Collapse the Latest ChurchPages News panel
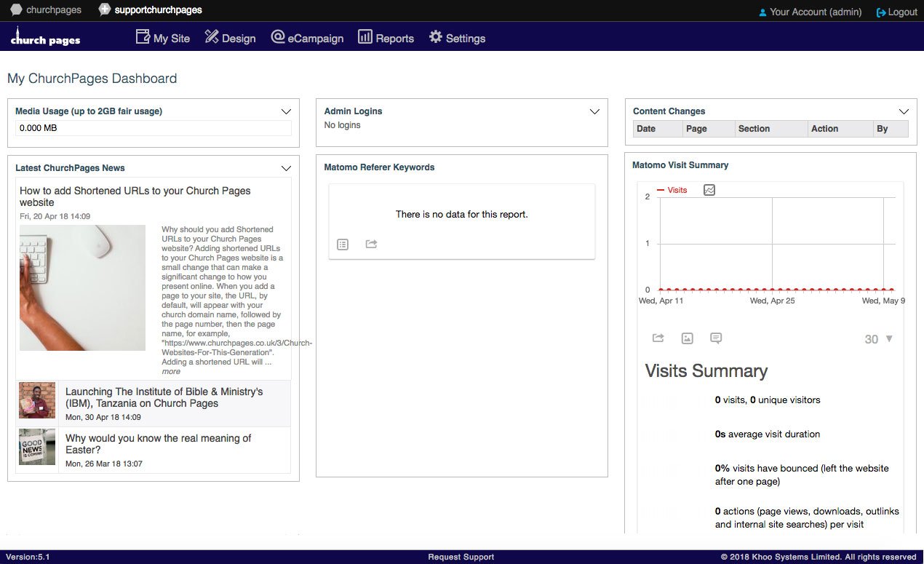924x564 pixels. pos(286,168)
